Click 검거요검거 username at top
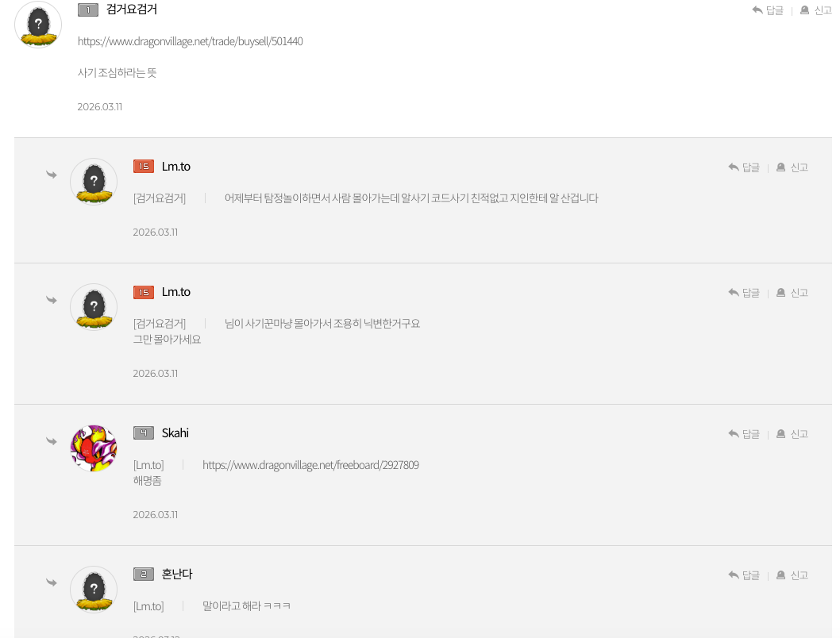The image size is (840, 638). (131, 9)
